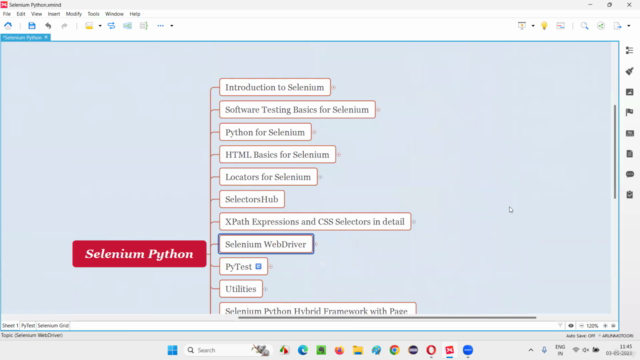Open the Windows Start menu
The height and width of the screenshot is (360, 640).
point(172,350)
